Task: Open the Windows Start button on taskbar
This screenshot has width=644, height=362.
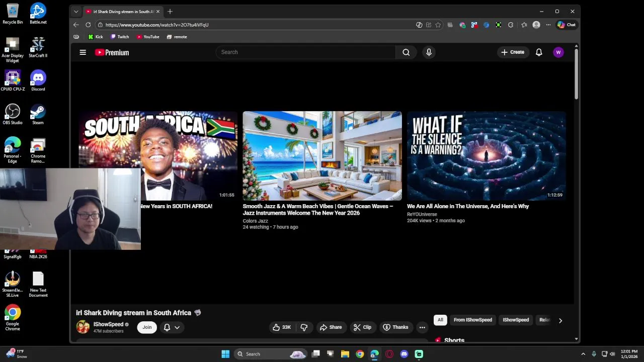Action: click(225, 354)
